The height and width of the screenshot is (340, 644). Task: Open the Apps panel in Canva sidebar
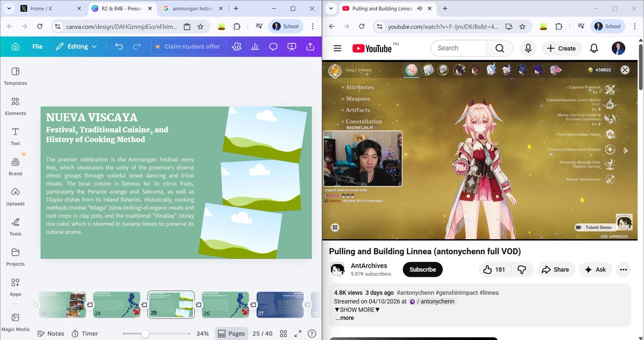point(15,287)
